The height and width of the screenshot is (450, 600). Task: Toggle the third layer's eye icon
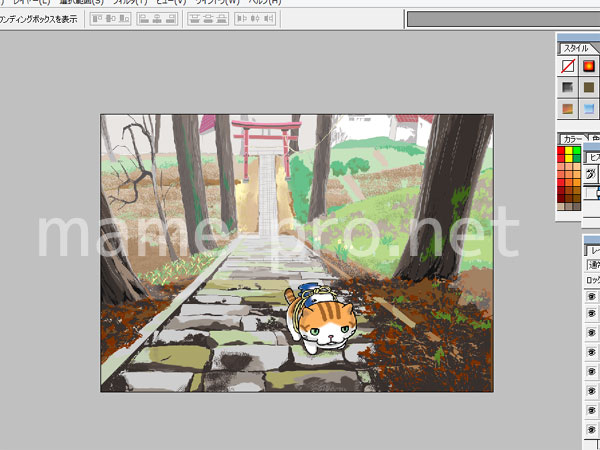pos(592,332)
